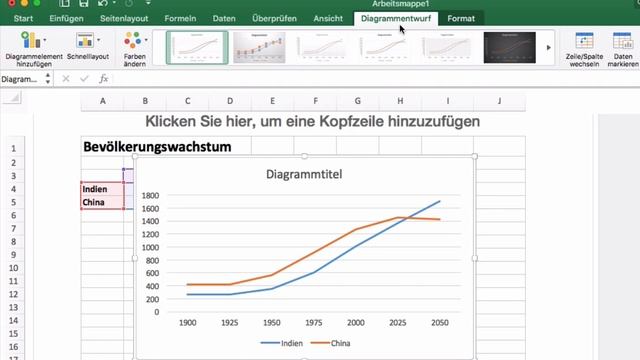Open the Seitenlayout tab
This screenshot has width=640, height=360.
124,18
